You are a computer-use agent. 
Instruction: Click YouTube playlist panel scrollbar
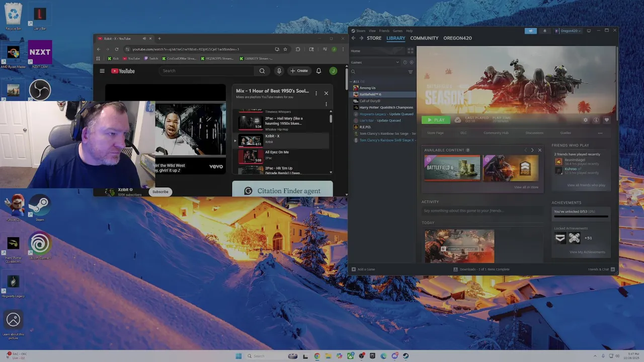pyautogui.click(x=331, y=119)
